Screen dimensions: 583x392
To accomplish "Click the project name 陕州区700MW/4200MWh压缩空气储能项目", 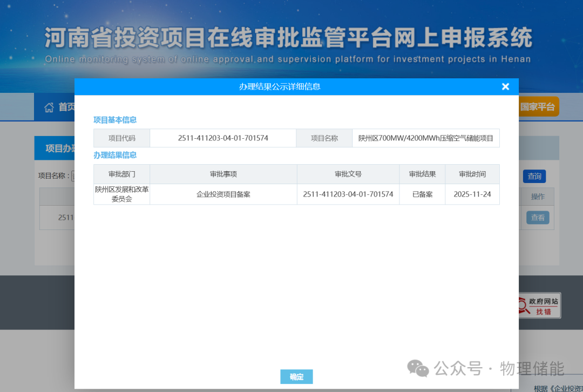I will (x=426, y=138).
